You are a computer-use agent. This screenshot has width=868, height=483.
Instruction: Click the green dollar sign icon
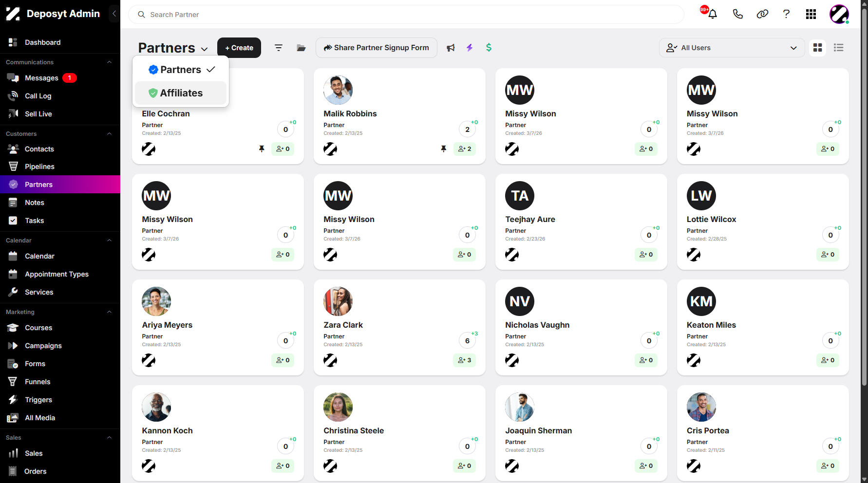[x=489, y=48]
